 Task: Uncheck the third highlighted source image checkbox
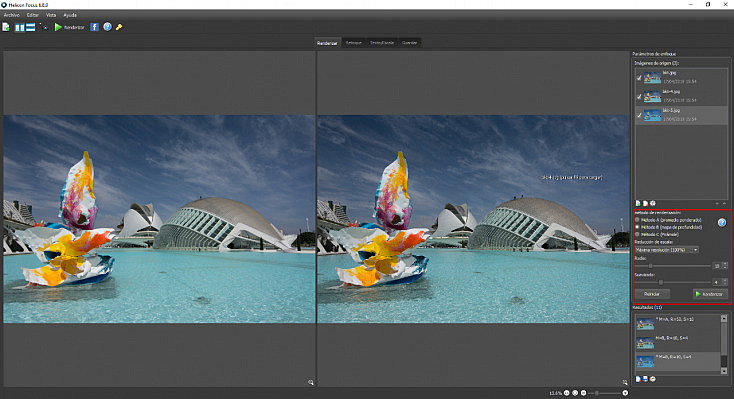coord(639,116)
